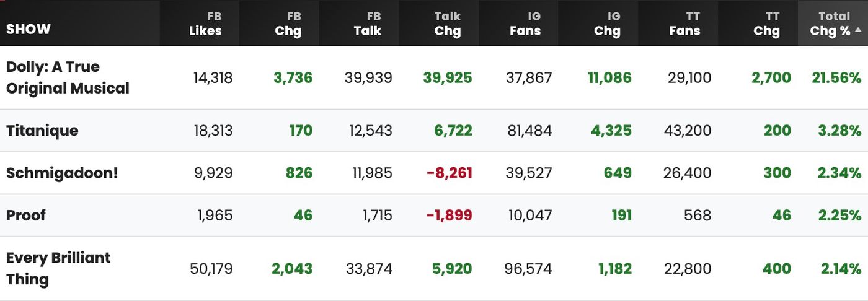The image size is (868, 301).
Task: Open the Proof show link
Action: coord(26,215)
